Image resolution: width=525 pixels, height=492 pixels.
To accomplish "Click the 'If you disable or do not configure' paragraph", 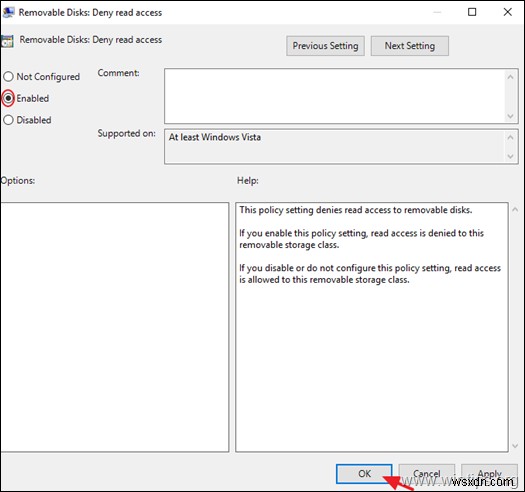I will (x=370, y=274).
